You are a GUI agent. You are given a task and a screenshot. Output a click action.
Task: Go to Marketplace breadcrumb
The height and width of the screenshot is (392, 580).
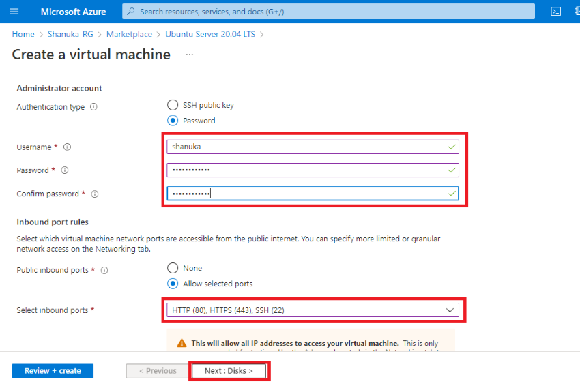(x=129, y=34)
